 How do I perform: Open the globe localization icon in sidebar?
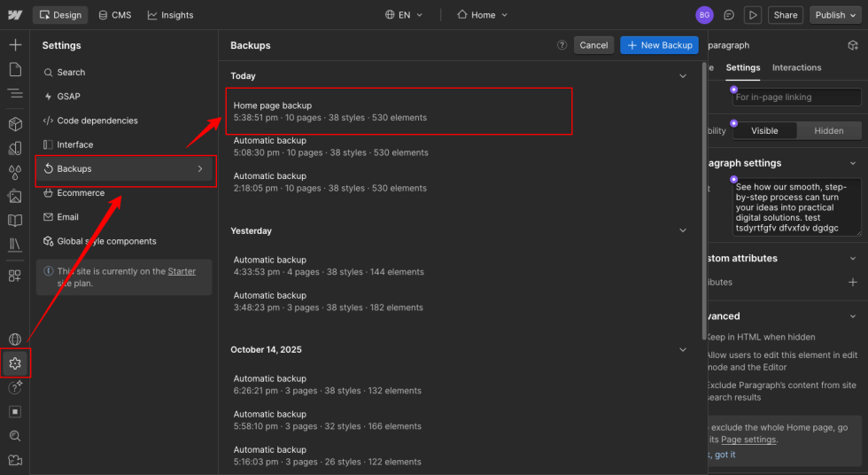(x=15, y=339)
